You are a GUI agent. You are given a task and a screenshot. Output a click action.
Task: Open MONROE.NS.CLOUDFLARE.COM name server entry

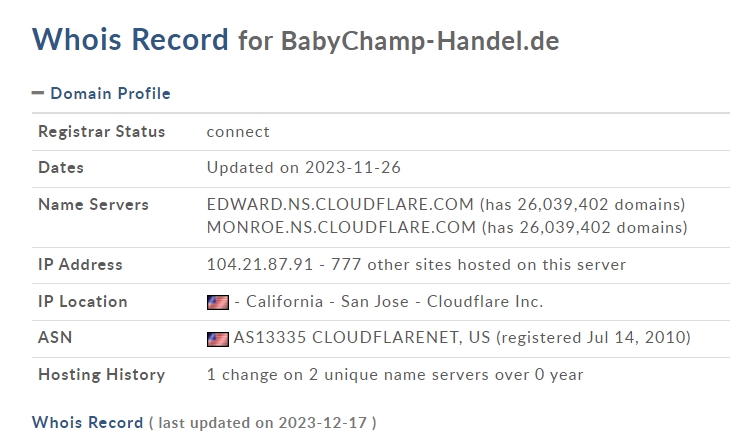point(341,227)
